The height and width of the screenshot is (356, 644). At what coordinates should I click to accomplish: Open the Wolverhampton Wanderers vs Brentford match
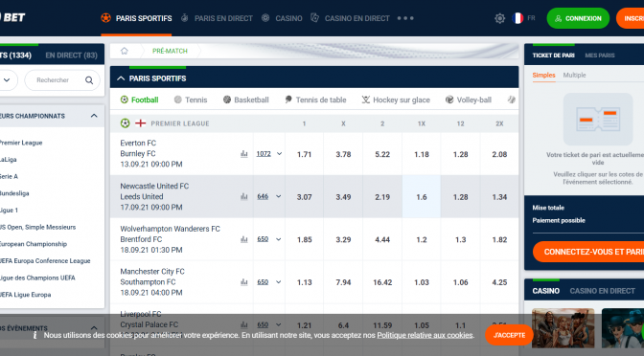point(170,239)
